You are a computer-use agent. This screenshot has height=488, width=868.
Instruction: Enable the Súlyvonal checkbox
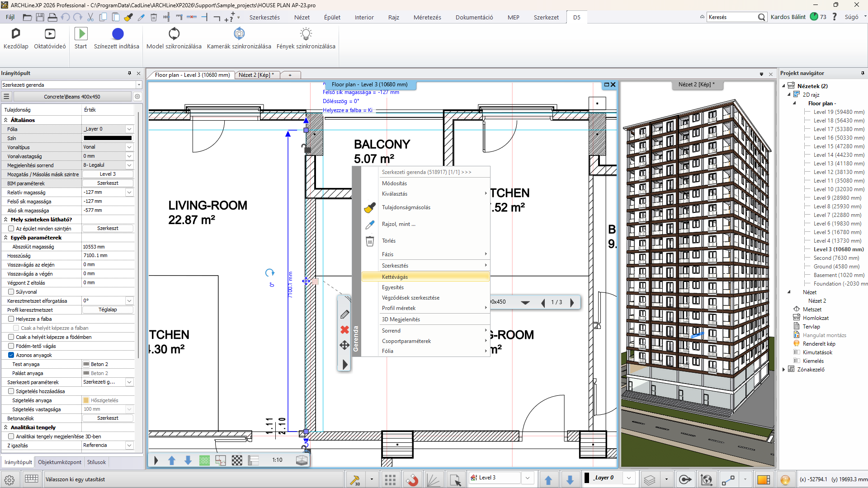click(11, 292)
